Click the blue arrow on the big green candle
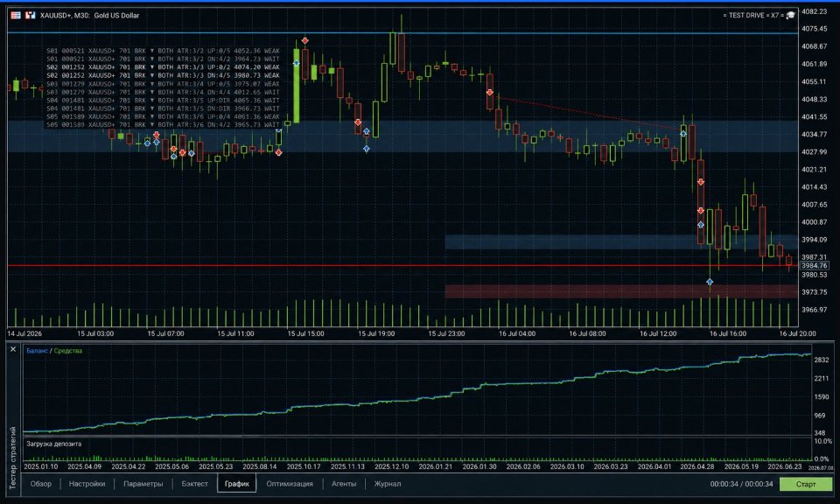The image size is (840, 504). [x=297, y=63]
